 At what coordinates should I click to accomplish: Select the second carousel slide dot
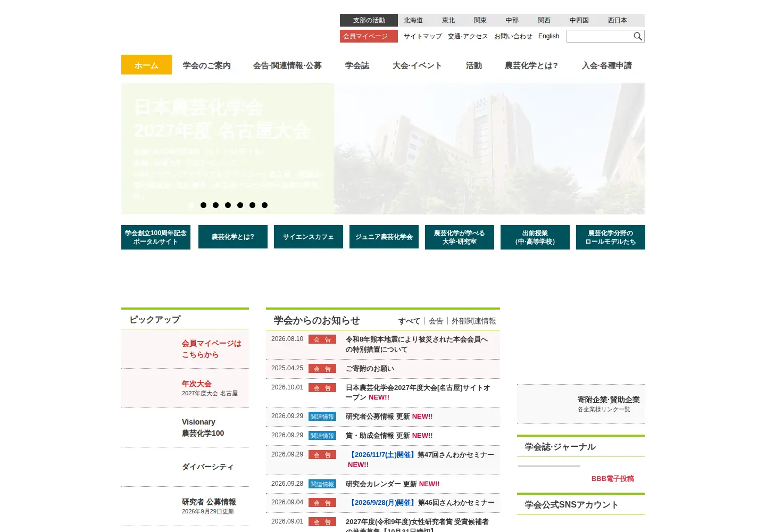(203, 205)
